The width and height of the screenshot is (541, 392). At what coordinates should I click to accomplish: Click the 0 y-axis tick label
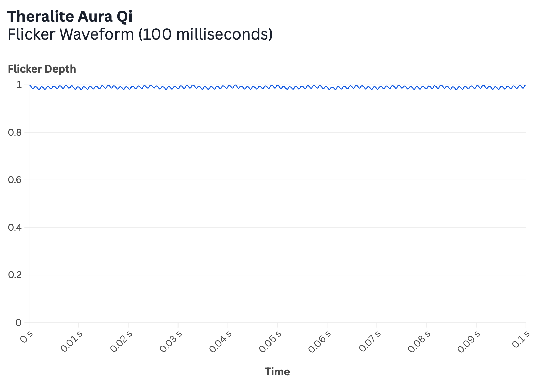pyautogui.click(x=19, y=322)
